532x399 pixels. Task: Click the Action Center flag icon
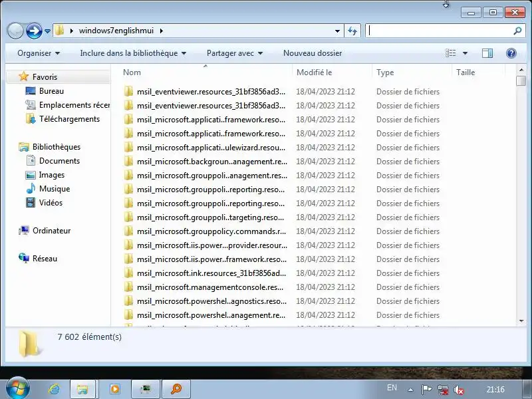(x=426, y=390)
